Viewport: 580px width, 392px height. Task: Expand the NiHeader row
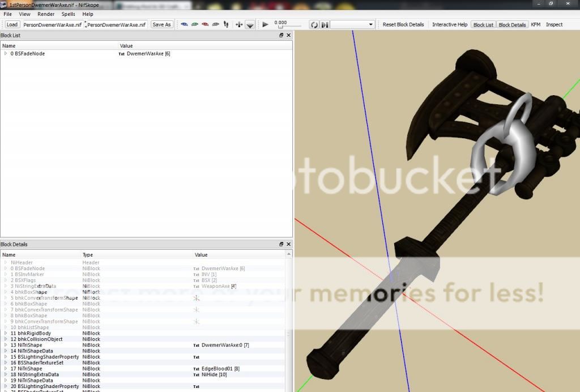[x=6, y=263]
